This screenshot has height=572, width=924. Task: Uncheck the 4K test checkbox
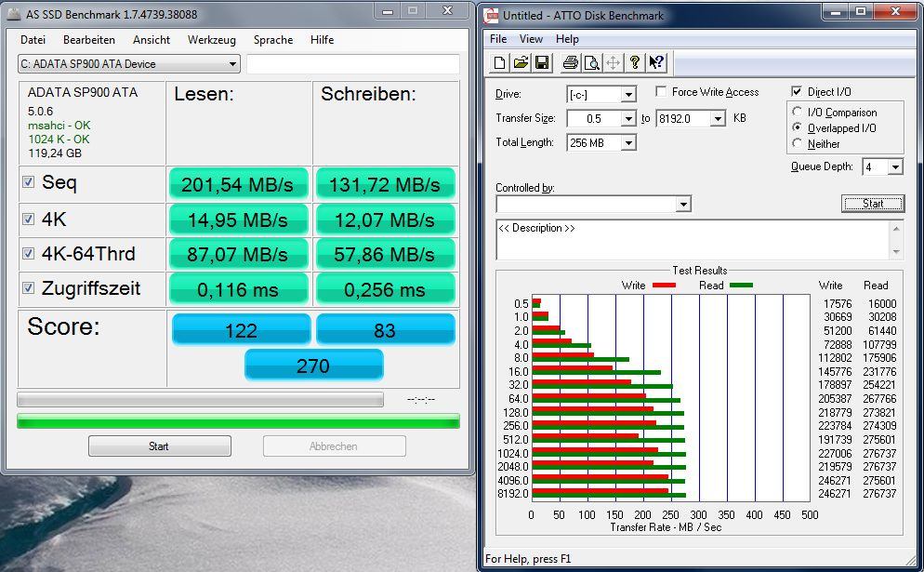click(28, 219)
